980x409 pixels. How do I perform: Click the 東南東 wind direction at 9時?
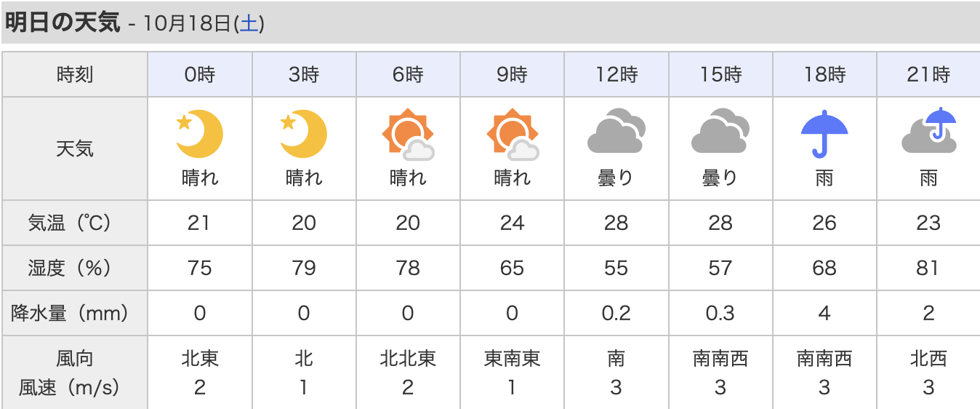click(x=512, y=359)
